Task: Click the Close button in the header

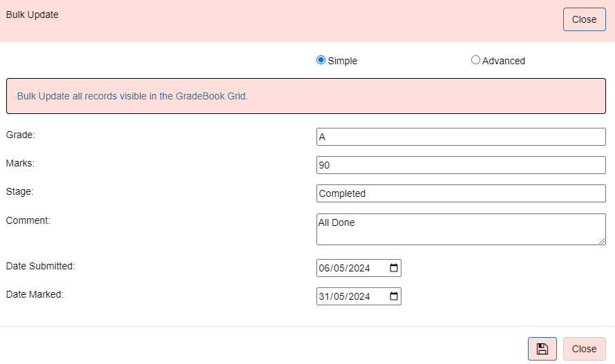Action: click(x=585, y=19)
